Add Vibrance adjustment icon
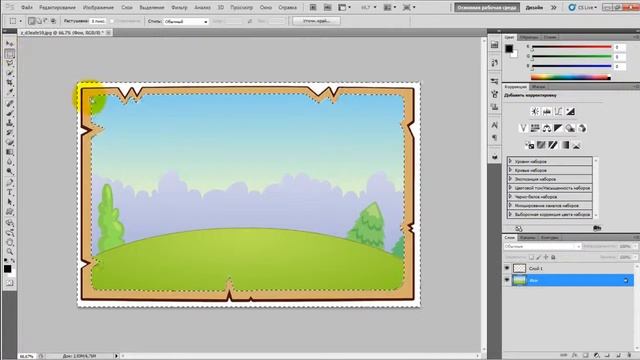Screen dimensions: 640x360 pos(523,128)
